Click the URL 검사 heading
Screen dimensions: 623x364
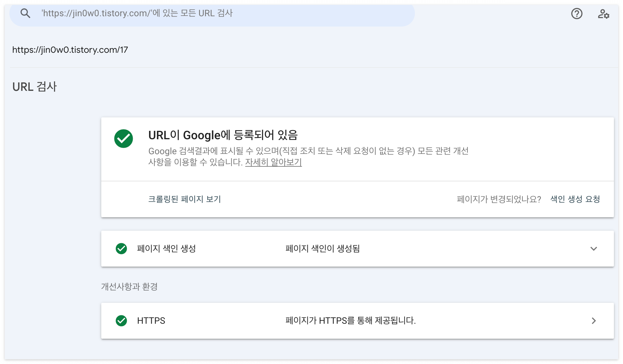(x=35, y=87)
